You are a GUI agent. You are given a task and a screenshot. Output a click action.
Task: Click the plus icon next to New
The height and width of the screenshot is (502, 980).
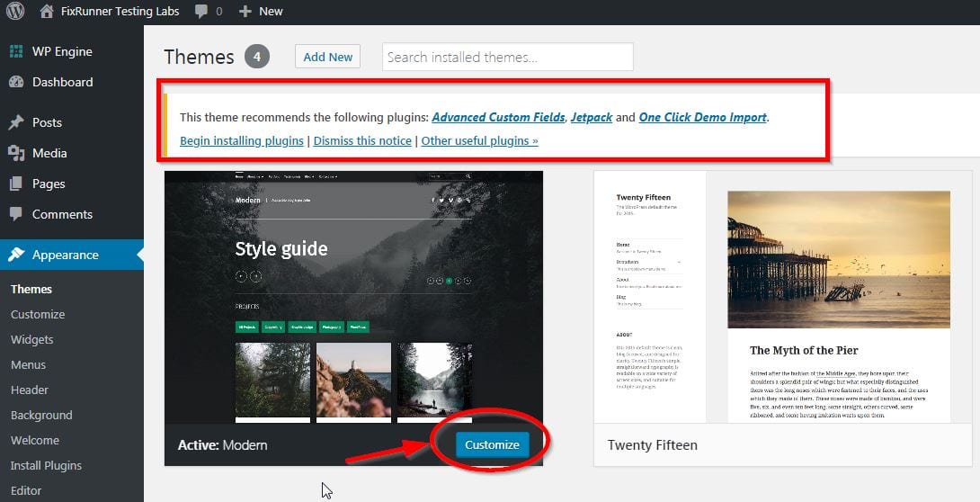coord(245,12)
